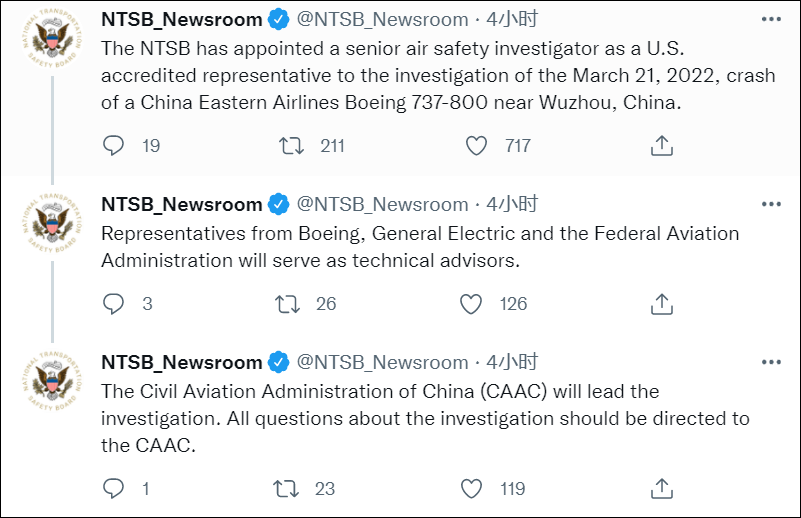Share the technical advisors tweet

(661, 303)
